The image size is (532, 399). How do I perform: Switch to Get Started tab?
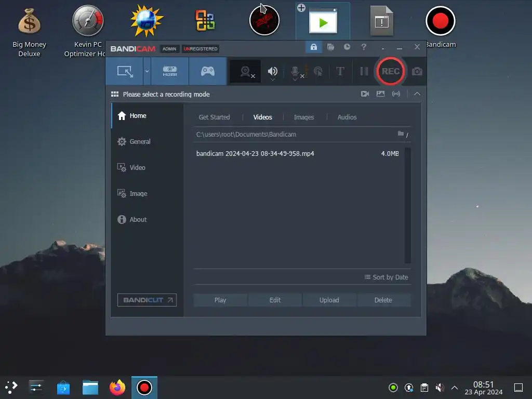(214, 117)
